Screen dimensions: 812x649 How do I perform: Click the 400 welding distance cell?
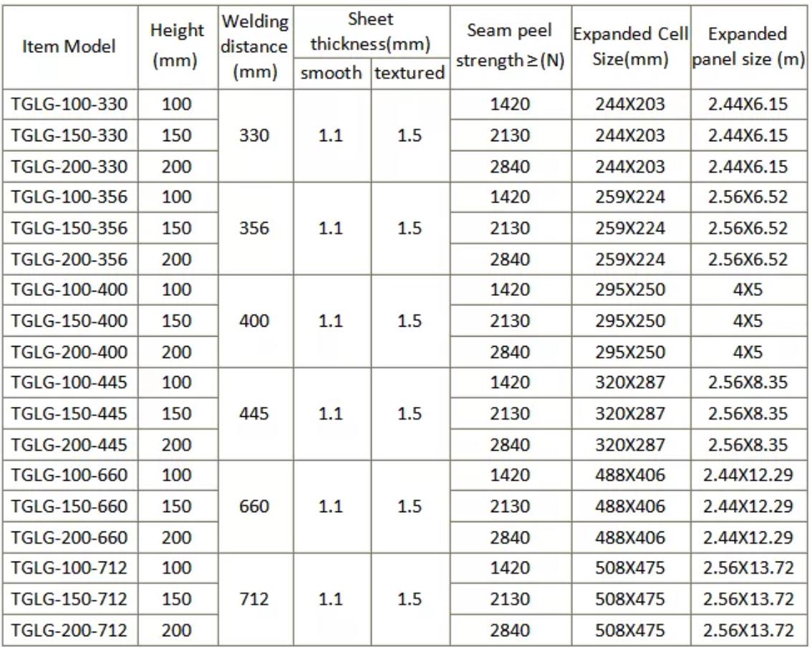(x=256, y=321)
